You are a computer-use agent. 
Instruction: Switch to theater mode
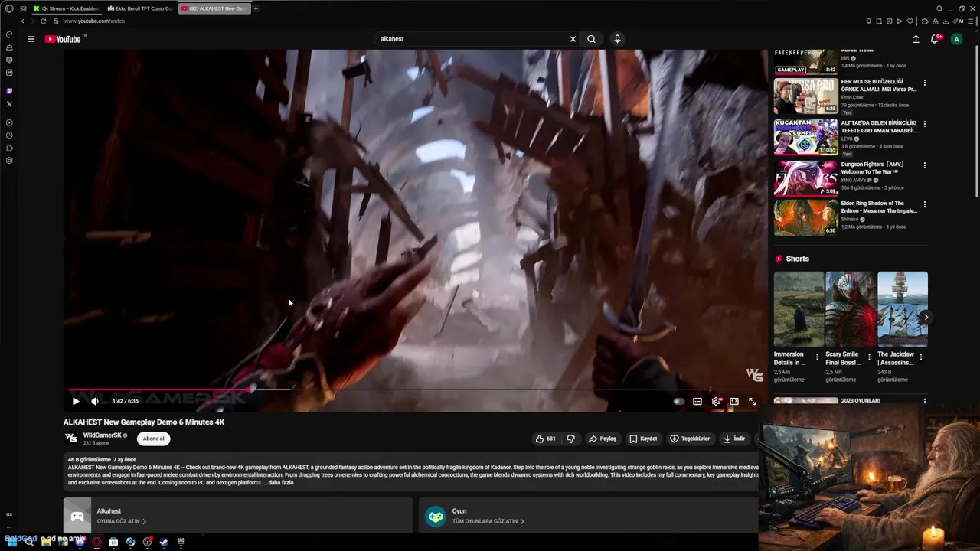coord(734,401)
